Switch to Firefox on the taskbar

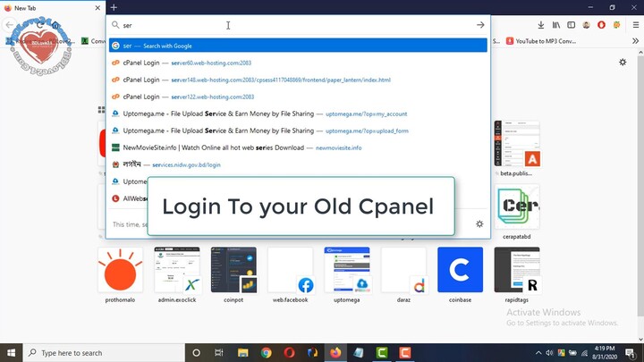point(335,352)
